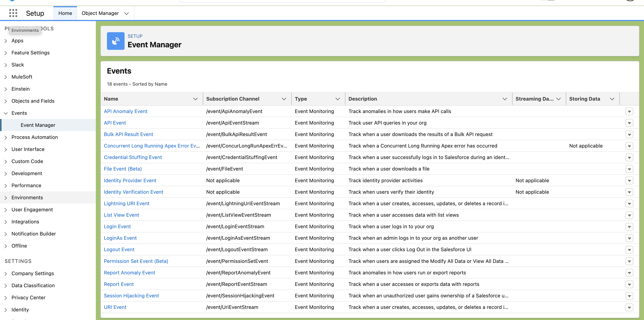This screenshot has height=320, width=644.
Task: Open the Identity Verification Event link
Action: click(x=134, y=192)
